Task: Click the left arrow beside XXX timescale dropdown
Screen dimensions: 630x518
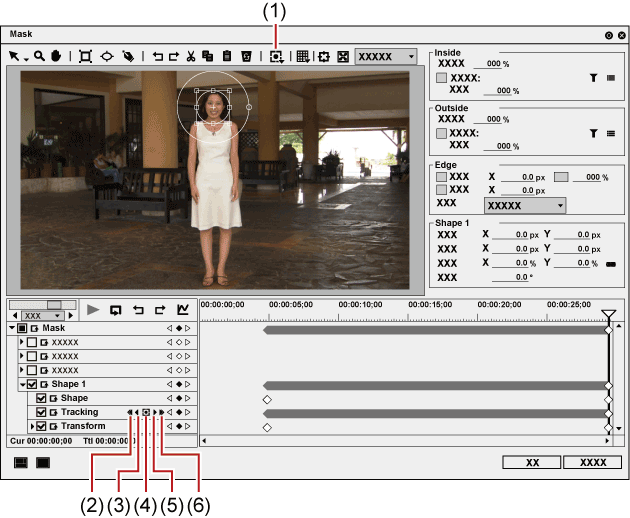Action: (x=15, y=315)
